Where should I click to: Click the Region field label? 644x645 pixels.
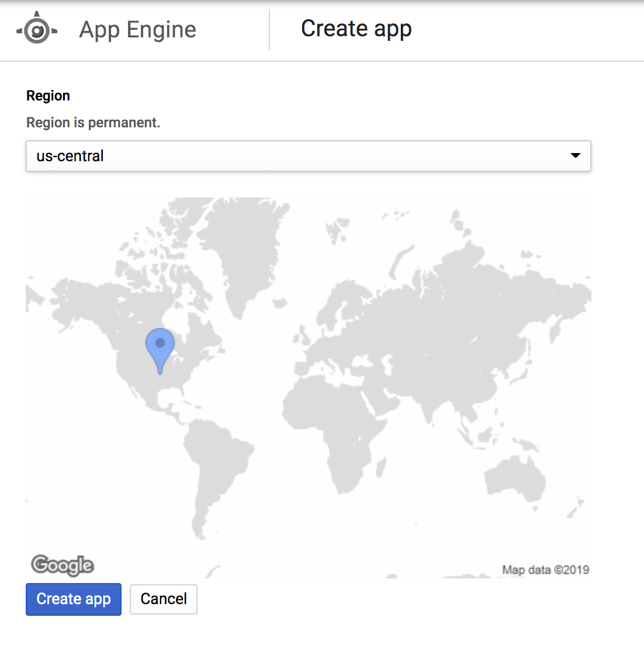(x=48, y=96)
